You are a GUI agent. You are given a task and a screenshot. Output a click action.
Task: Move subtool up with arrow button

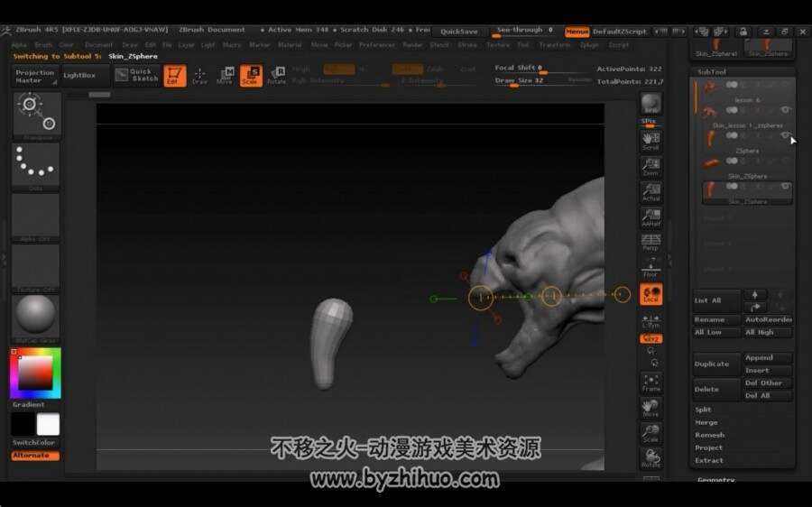[x=755, y=295]
